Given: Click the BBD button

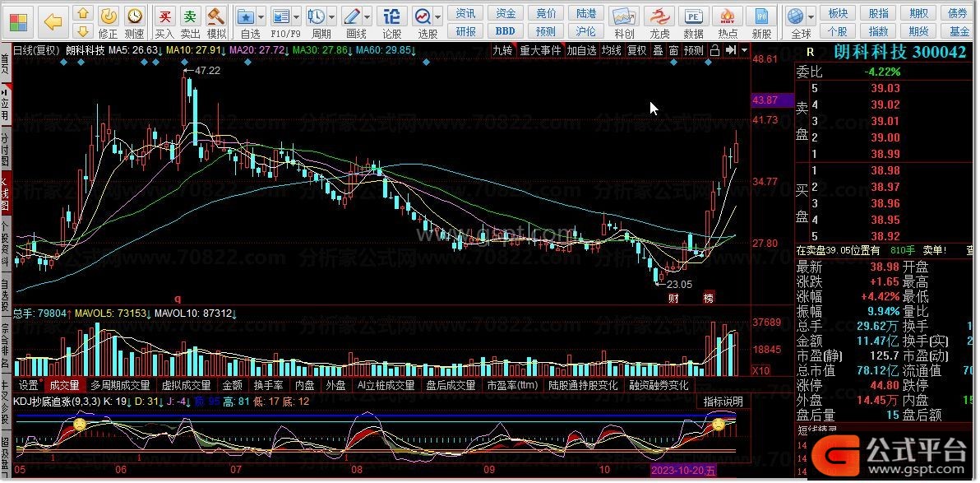Looking at the screenshot, I should pyautogui.click(x=505, y=30).
